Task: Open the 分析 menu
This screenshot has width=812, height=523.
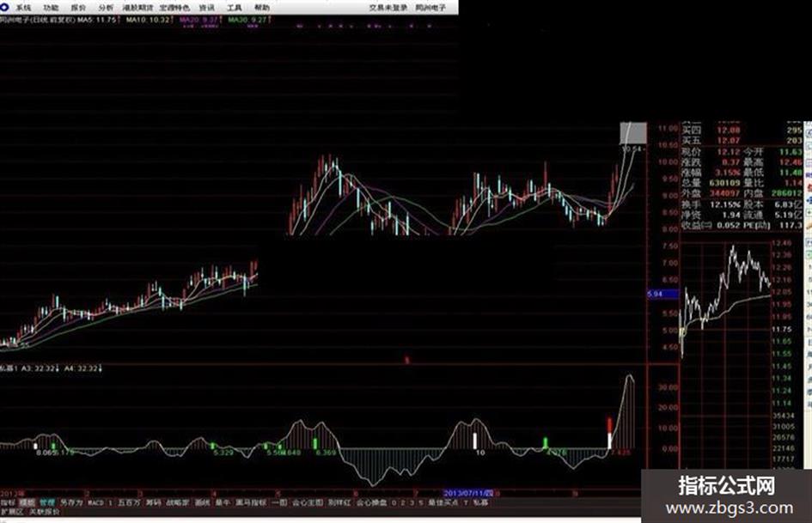Action: point(106,8)
